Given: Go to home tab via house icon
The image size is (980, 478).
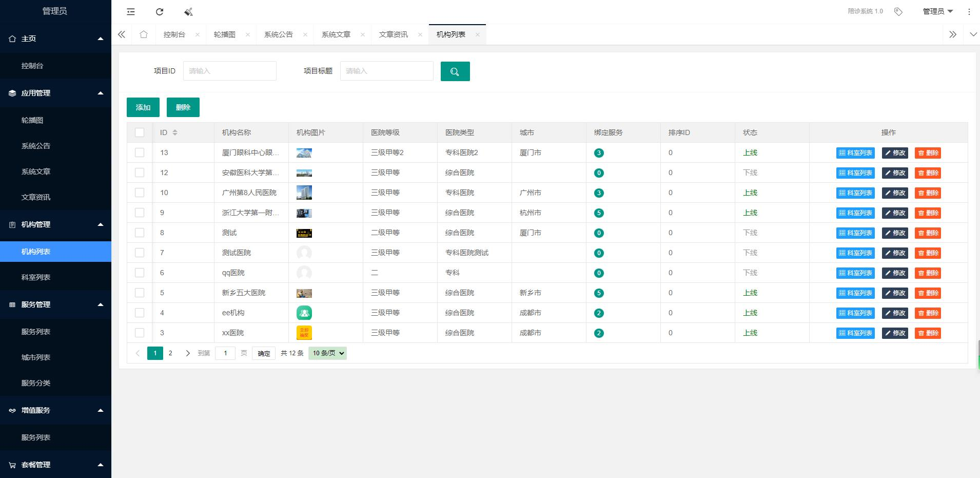Looking at the screenshot, I should tap(144, 34).
